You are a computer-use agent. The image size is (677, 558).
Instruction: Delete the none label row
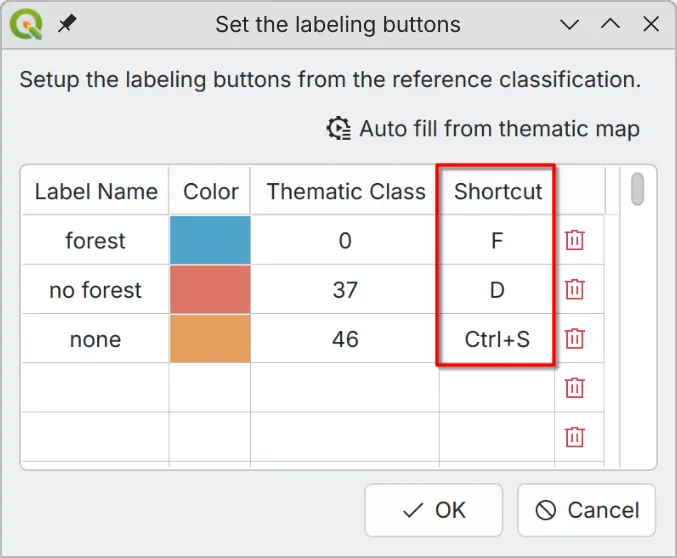tap(574, 339)
